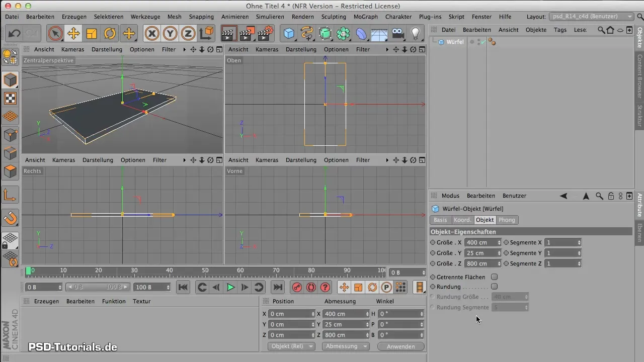Select the Scale tool
644x362 pixels.
pos(92,34)
